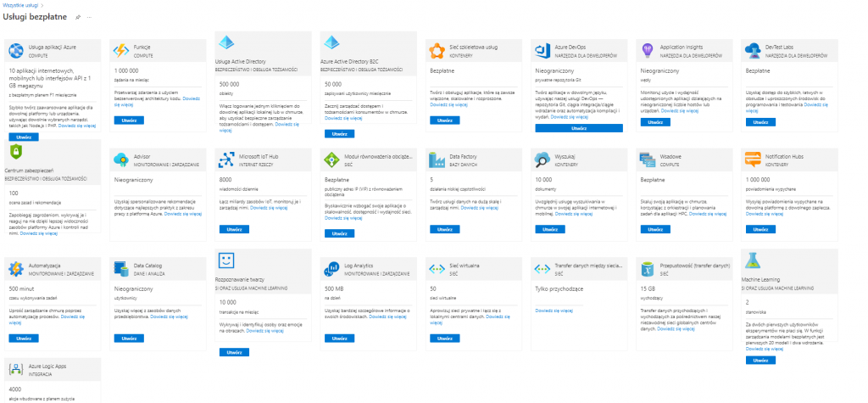Click the wide Utwórz button for Azure DevOps

point(579,128)
